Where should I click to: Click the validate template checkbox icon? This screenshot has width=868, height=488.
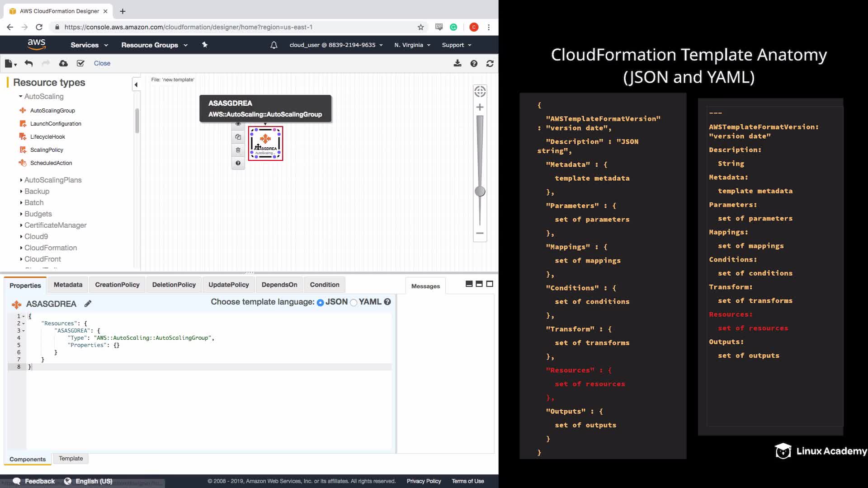pyautogui.click(x=80, y=63)
